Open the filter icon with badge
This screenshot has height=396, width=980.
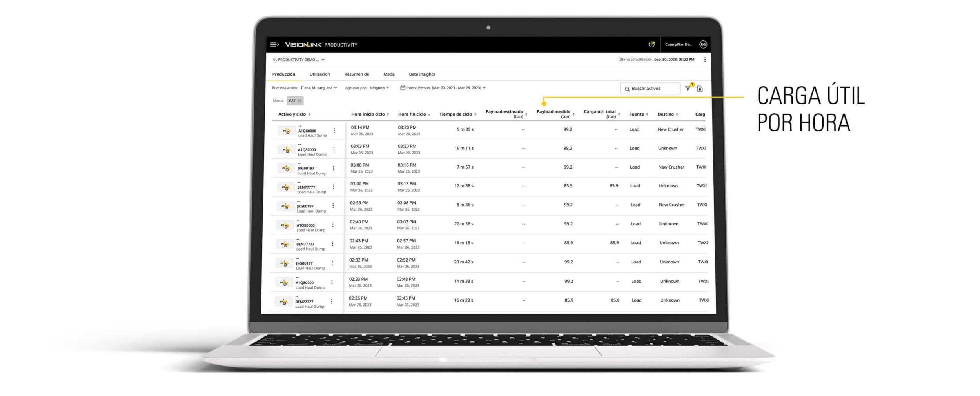click(x=688, y=88)
